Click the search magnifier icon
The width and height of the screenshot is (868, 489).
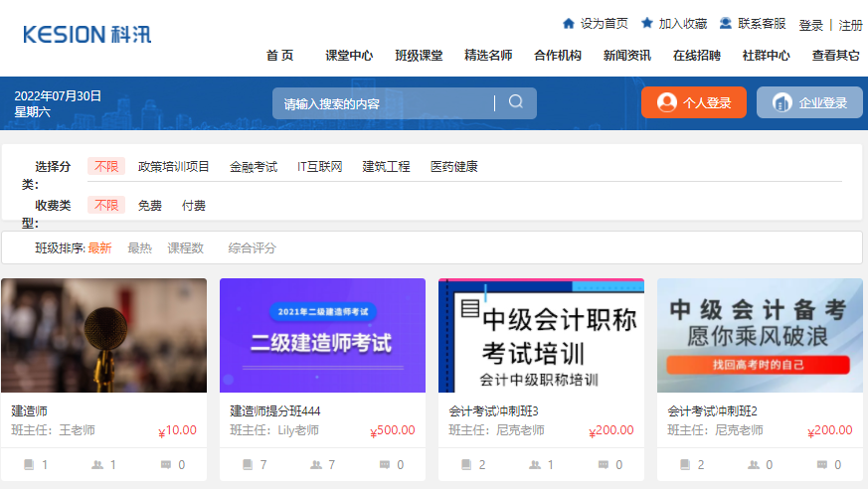click(515, 102)
